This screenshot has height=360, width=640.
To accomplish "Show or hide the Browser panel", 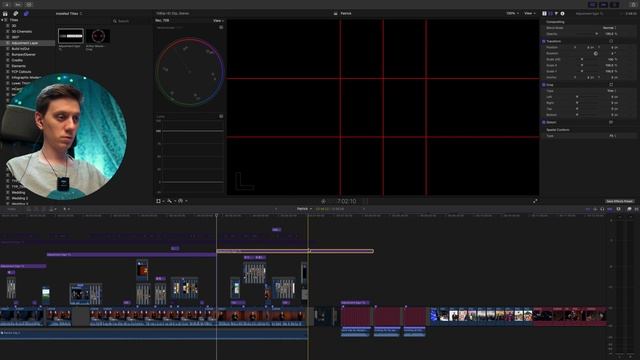I will pos(593,4).
